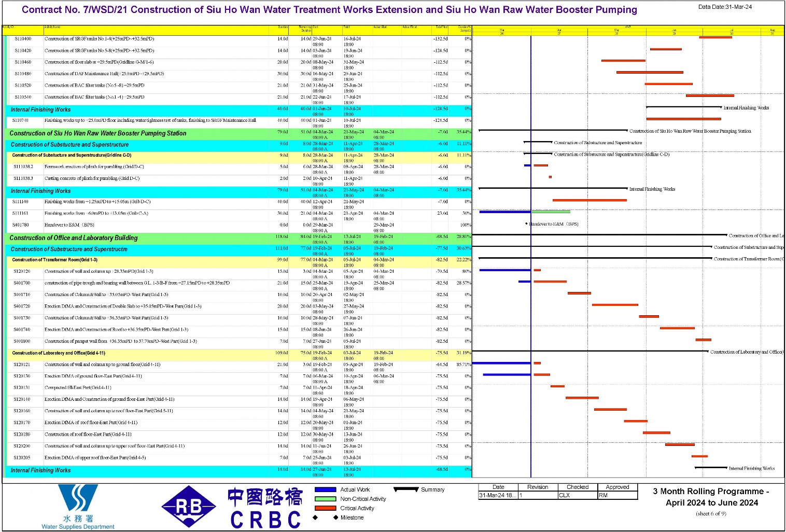The width and height of the screenshot is (786, 532).
Task: Click the Contract No. 7/WSD/21 page title
Action: point(329,10)
